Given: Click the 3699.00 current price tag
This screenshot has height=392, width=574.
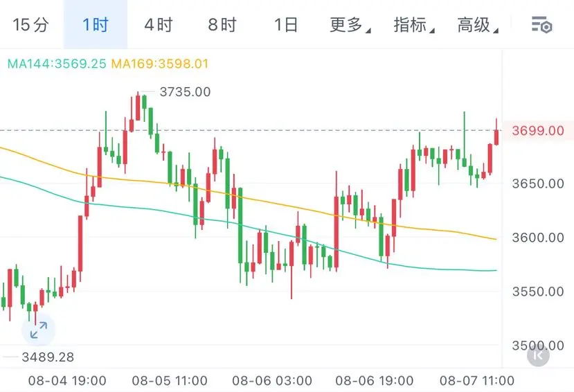Looking at the screenshot, I should tap(538, 131).
